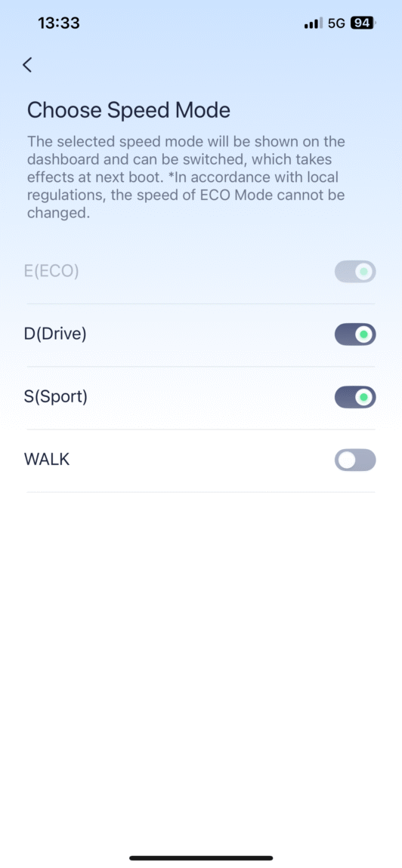
Task: Tap the Choose Speed Mode heading
Action: pos(128,110)
